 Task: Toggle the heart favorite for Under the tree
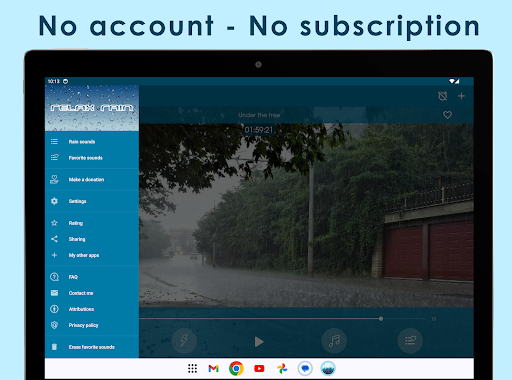(x=447, y=115)
